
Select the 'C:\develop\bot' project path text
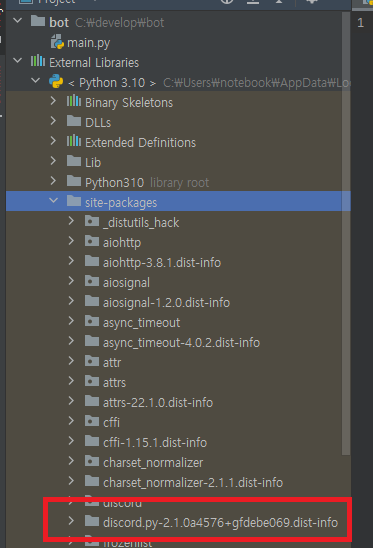click(120, 23)
